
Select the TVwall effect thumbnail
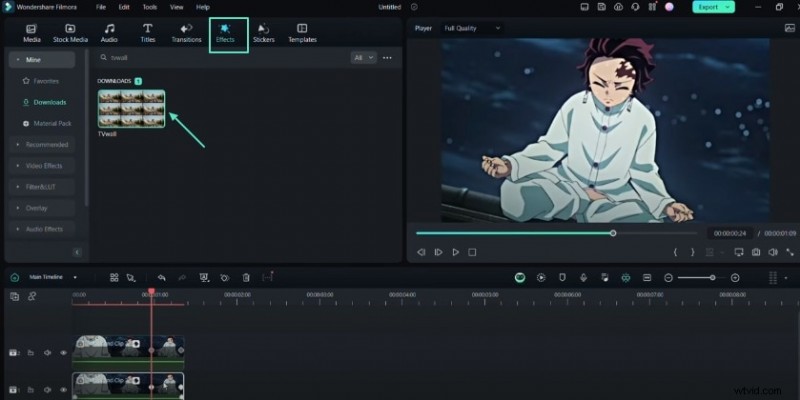pos(132,109)
